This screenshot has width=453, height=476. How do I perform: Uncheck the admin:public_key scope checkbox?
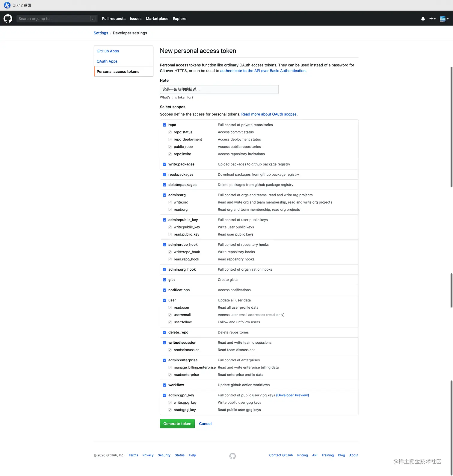point(164,220)
